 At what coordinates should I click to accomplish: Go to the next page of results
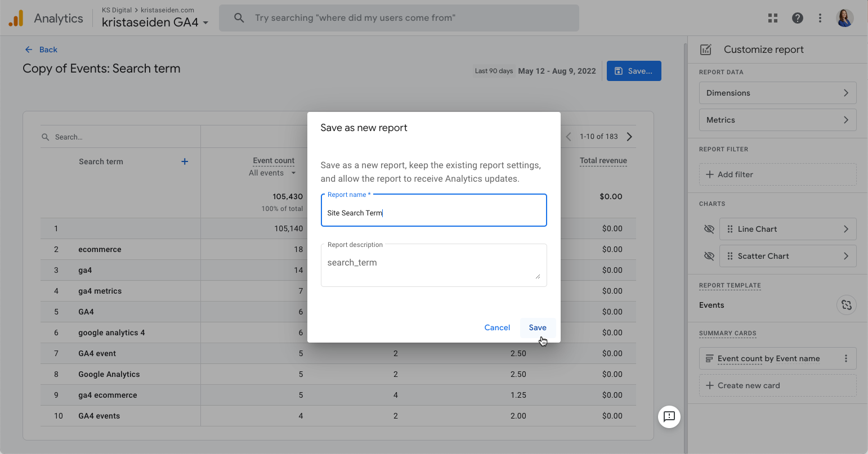(x=629, y=137)
